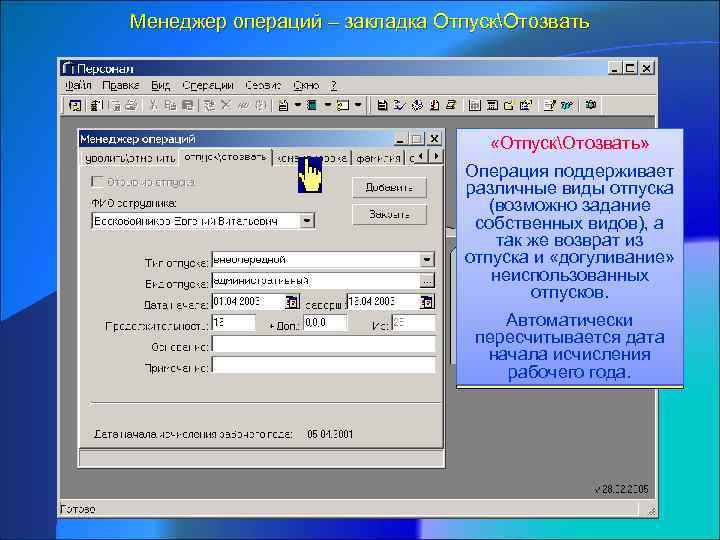720x540 pixels.
Task: Open the calendar for the end date 13.04.2003
Action: click(427, 302)
